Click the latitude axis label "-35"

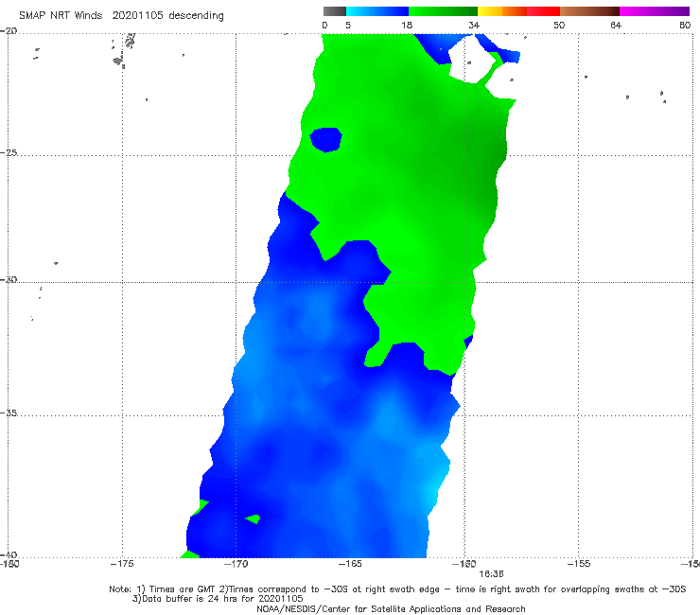(9, 413)
